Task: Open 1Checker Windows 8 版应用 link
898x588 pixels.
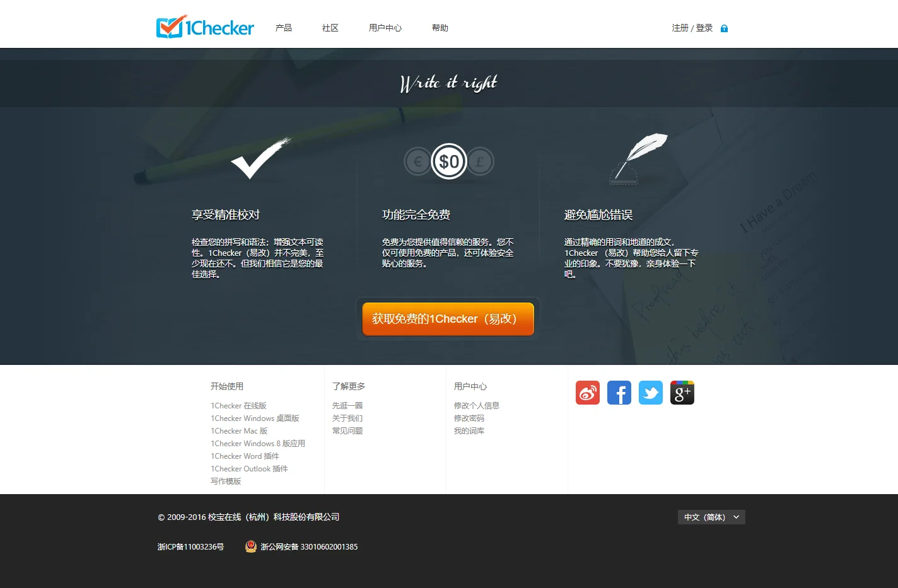Action: 258,443
